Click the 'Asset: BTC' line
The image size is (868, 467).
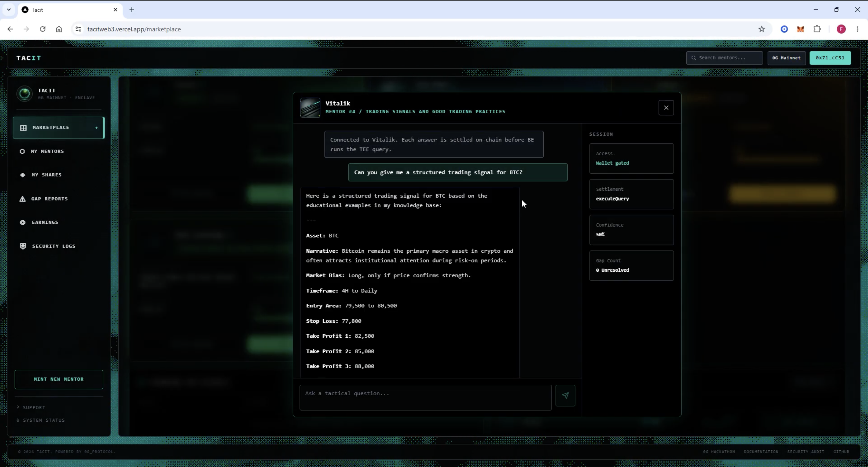[322, 236]
